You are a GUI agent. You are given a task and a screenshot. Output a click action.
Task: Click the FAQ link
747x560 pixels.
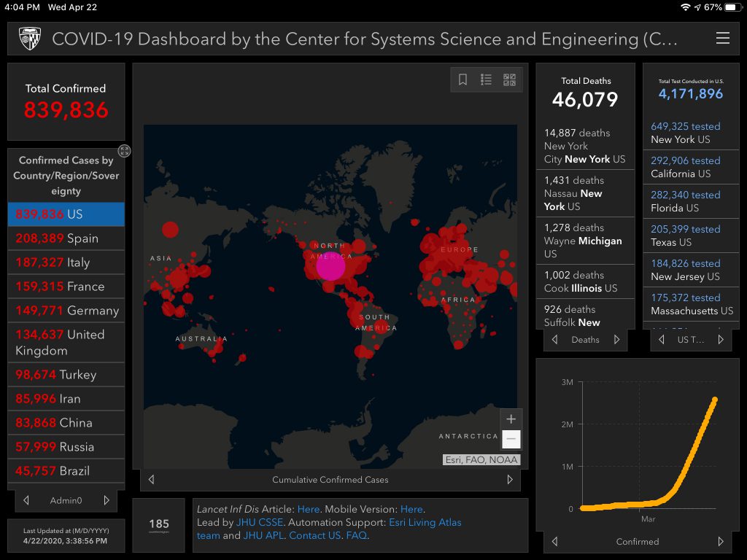(x=357, y=536)
